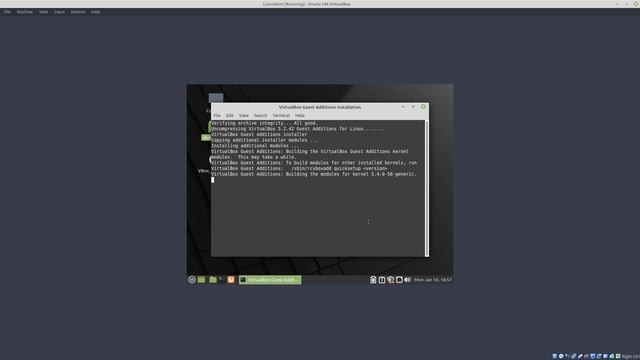640x360 pixels.
Task: Click the keyboard capture icon beside Right Ctrl
Action: click(618, 356)
